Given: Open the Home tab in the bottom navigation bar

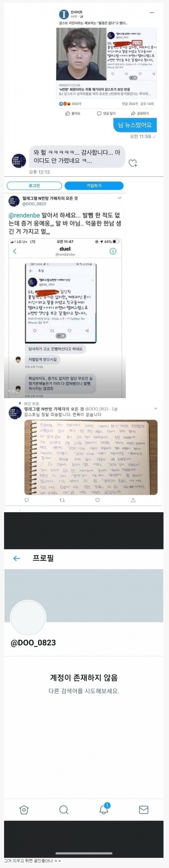Looking at the screenshot, I should (24, 810).
